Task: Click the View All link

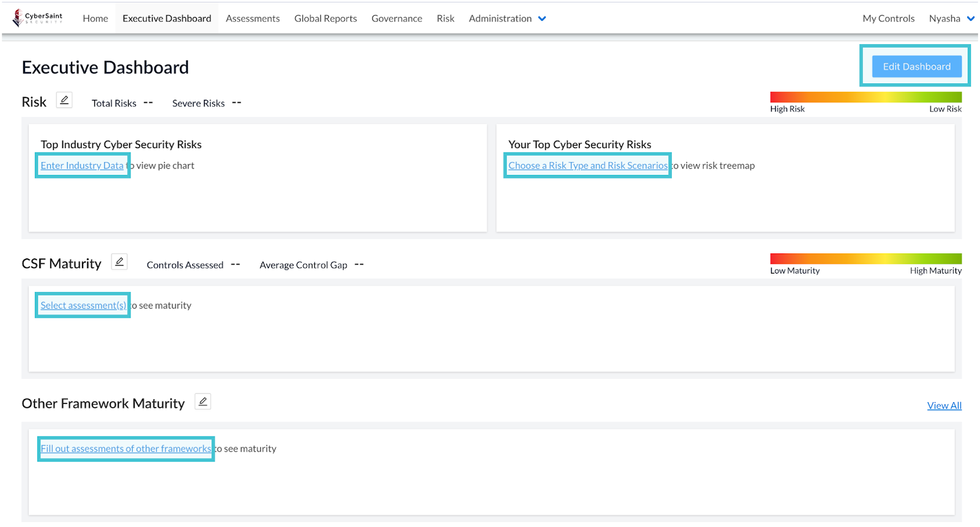Action: 944,405
